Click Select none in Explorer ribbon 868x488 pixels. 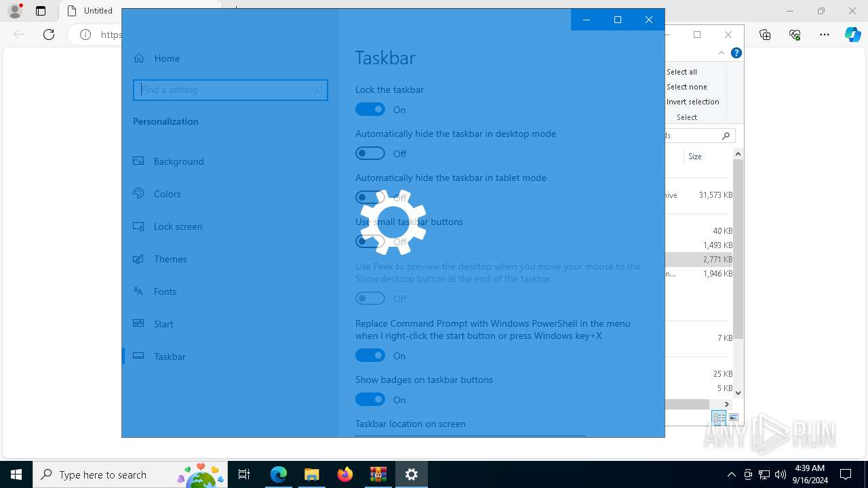coord(686,87)
